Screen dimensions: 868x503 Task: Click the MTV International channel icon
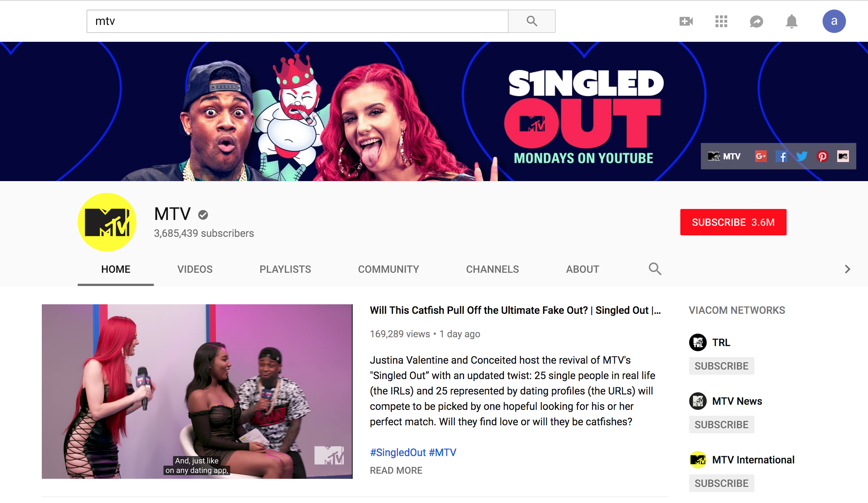(698, 460)
